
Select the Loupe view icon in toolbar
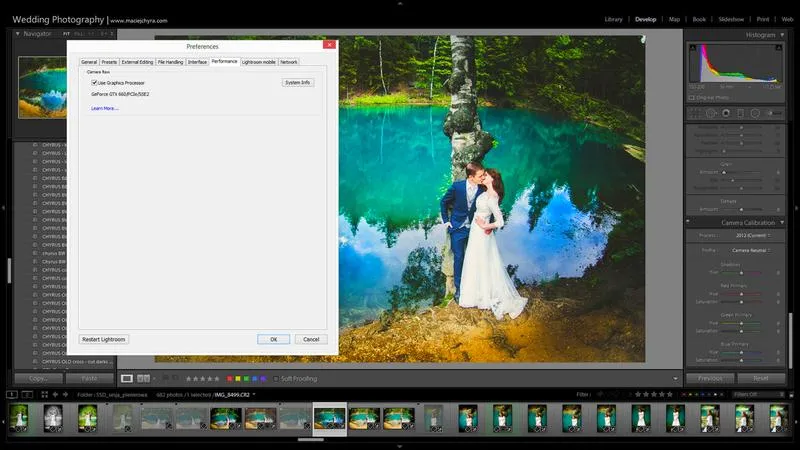click(x=127, y=378)
